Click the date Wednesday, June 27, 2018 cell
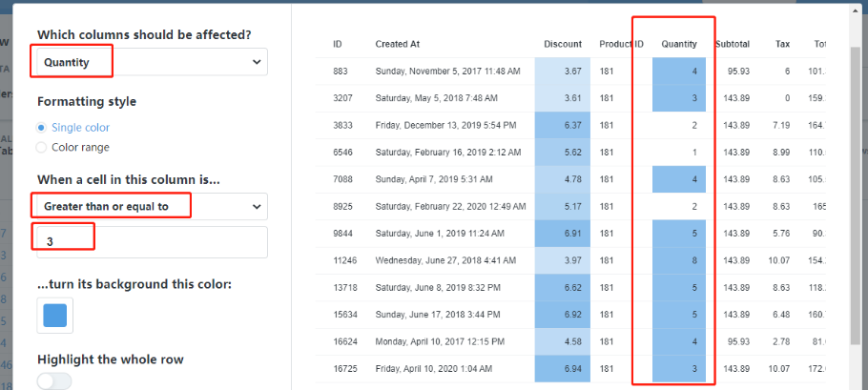This screenshot has height=390, width=868. click(x=447, y=259)
